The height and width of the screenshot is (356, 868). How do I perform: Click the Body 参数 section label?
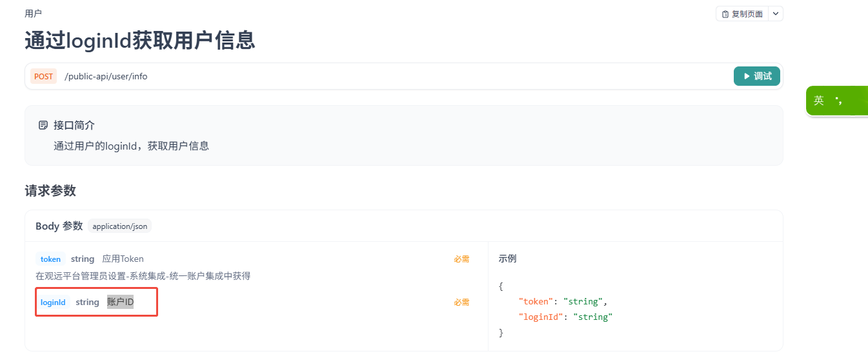[x=59, y=226]
